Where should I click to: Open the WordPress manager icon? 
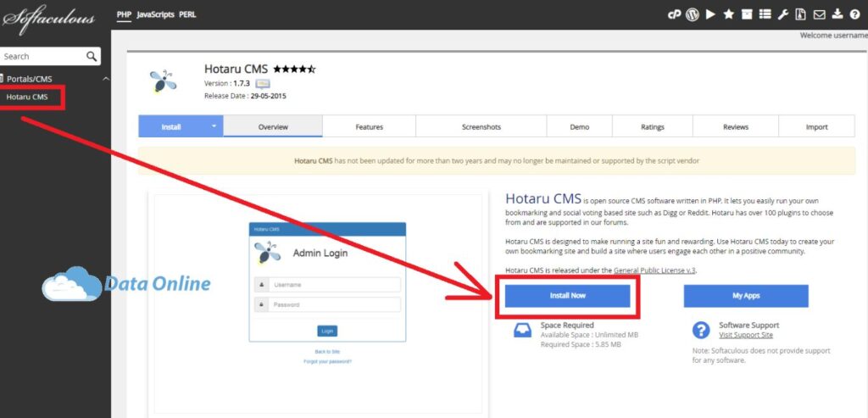[692, 14]
